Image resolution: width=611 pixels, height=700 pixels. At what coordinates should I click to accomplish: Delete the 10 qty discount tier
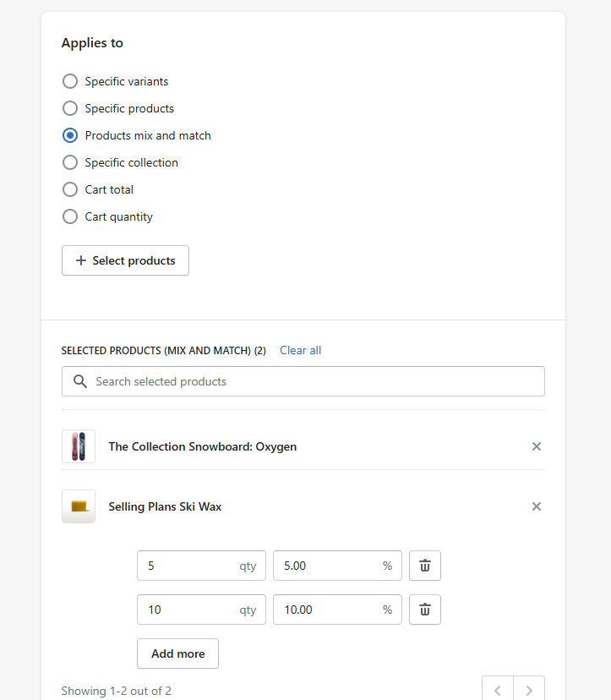tap(425, 610)
